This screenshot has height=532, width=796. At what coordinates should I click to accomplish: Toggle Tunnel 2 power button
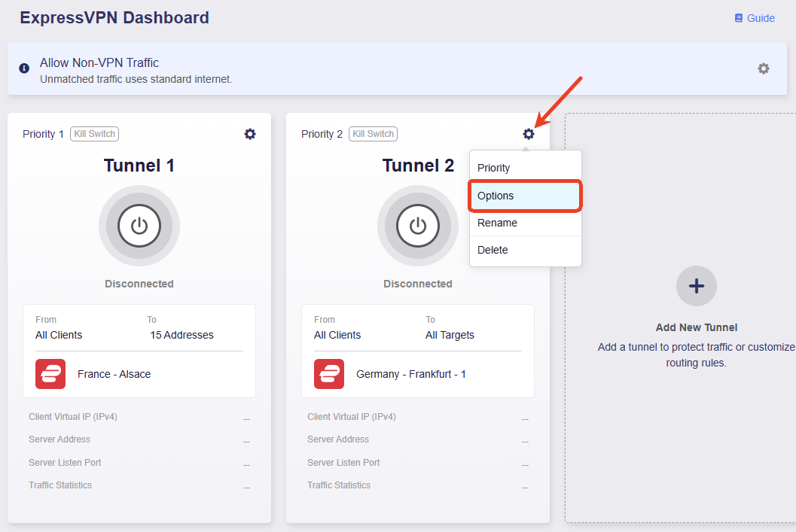coord(418,226)
